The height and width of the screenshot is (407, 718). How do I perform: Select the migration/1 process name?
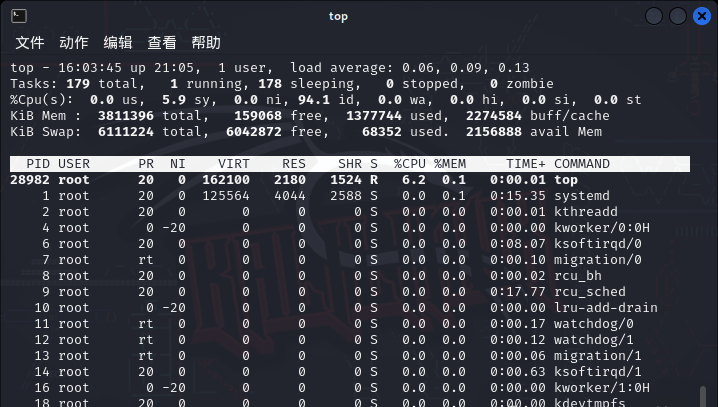pos(598,356)
